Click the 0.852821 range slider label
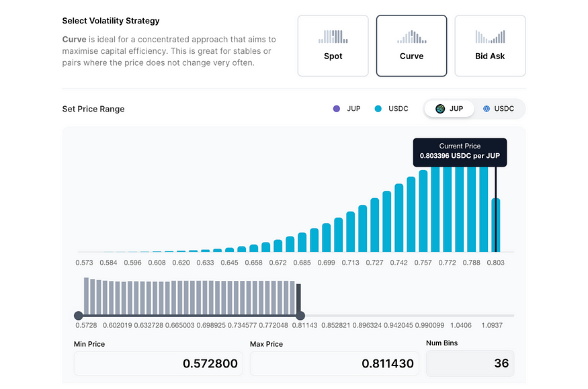 click(x=335, y=325)
